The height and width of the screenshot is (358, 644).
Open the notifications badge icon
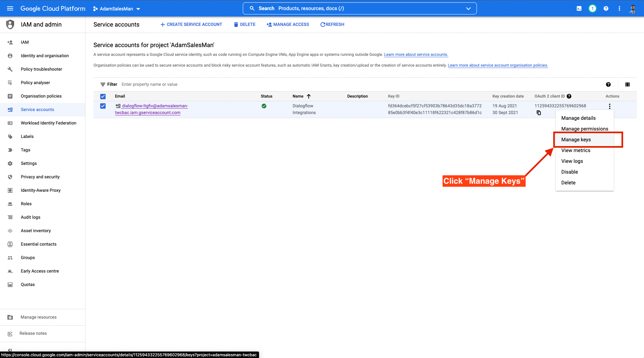point(593,9)
